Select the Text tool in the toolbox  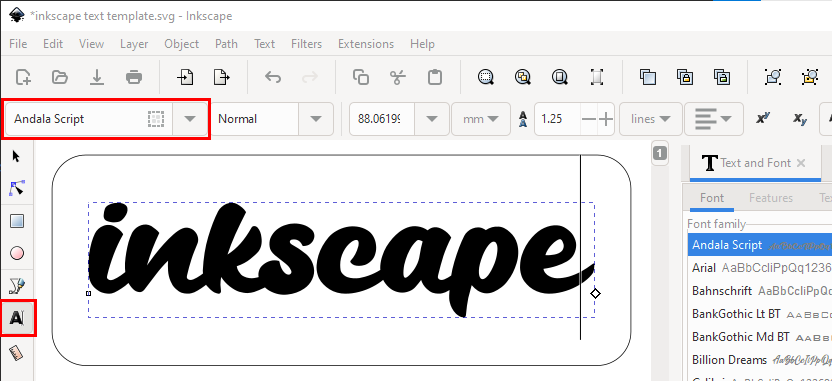18,317
